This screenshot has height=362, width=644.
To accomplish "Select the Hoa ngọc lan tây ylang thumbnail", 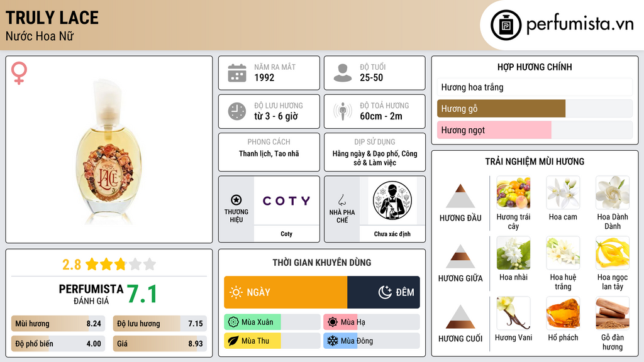I will tap(613, 253).
